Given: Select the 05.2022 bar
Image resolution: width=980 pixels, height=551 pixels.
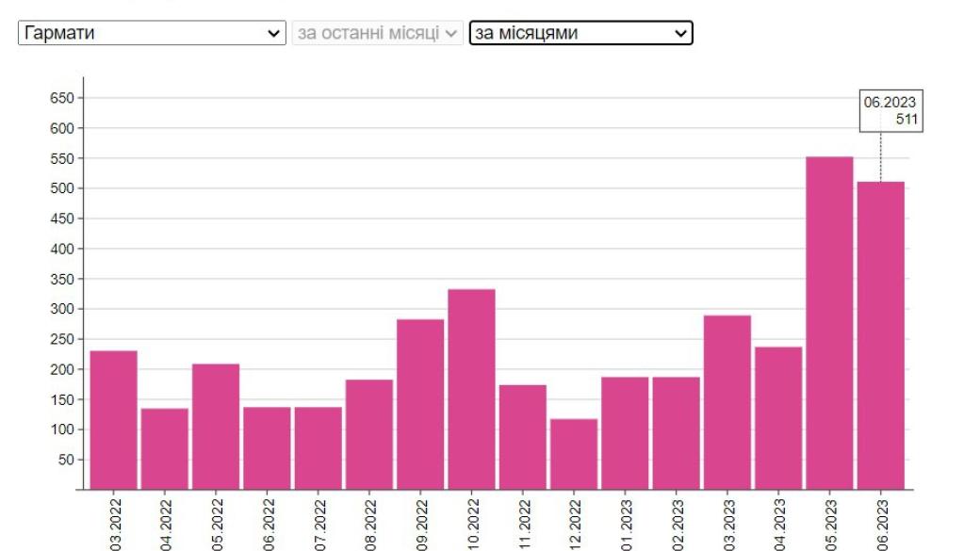Looking at the screenshot, I should (216, 427).
